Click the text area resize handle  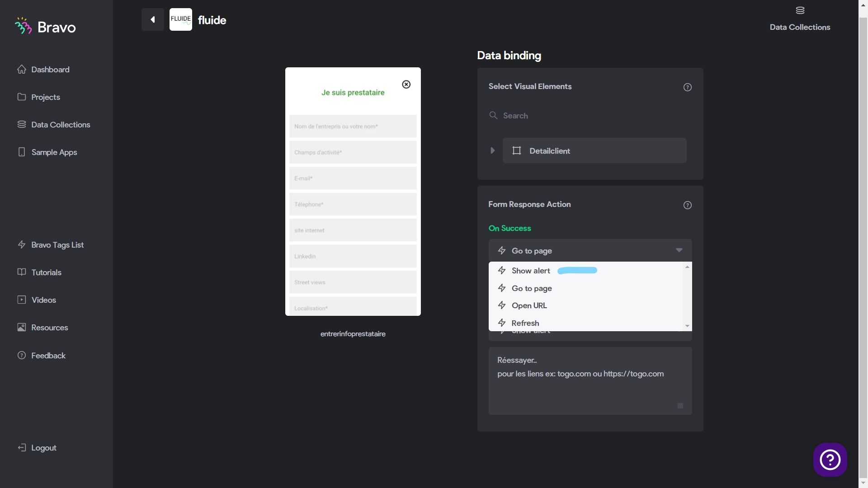coord(680,406)
